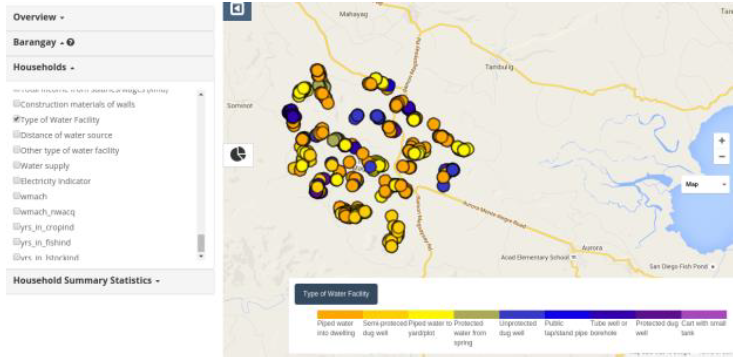742x362 pixels.
Task: Click the Aurora town map label
Action: (x=592, y=248)
